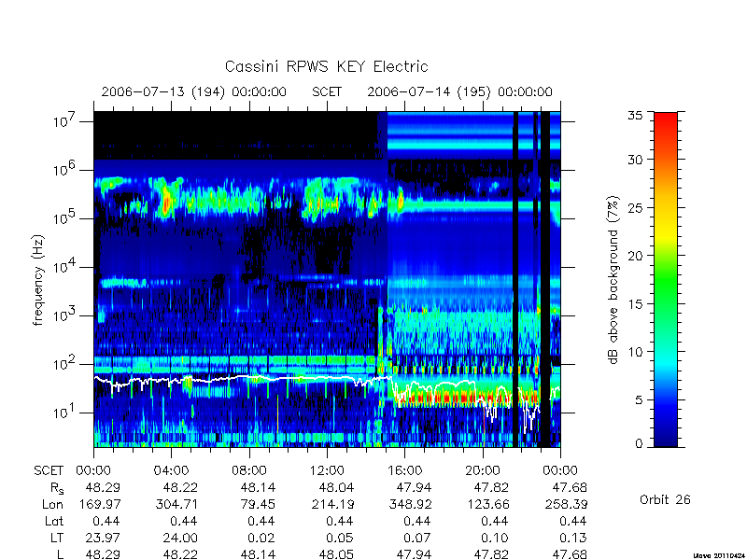Click the 10^7 frequency axis label
Viewport: 747px width, 560px height.
pos(63,121)
